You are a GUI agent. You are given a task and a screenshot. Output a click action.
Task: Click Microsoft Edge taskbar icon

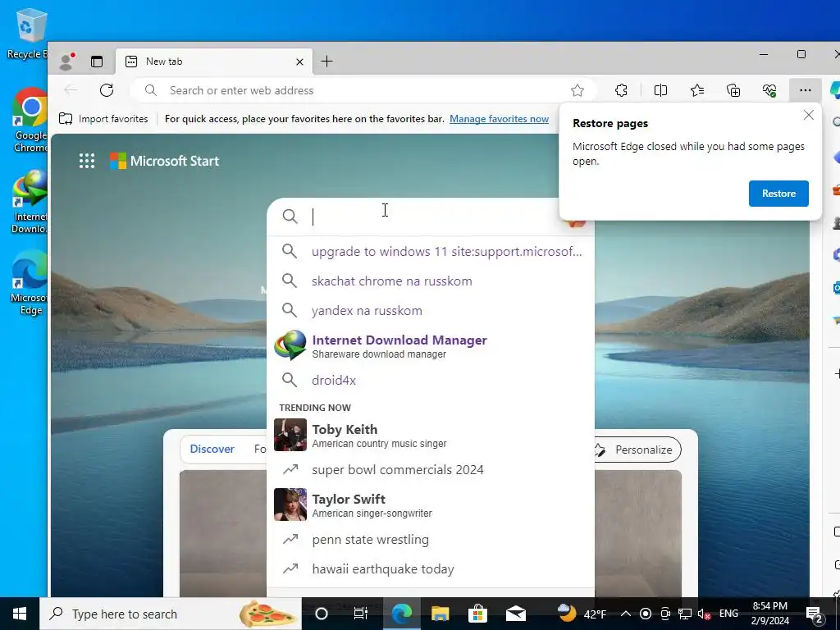[x=401, y=614]
